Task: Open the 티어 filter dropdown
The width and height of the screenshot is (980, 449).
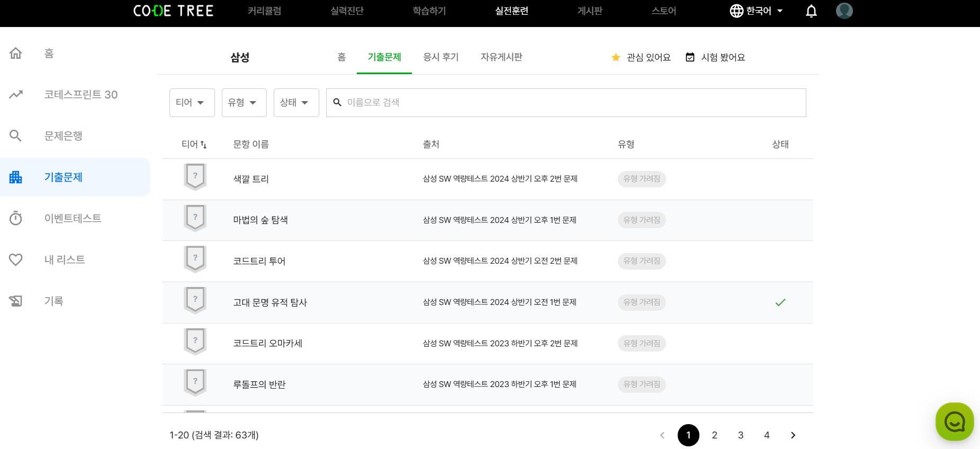Action: pos(192,102)
